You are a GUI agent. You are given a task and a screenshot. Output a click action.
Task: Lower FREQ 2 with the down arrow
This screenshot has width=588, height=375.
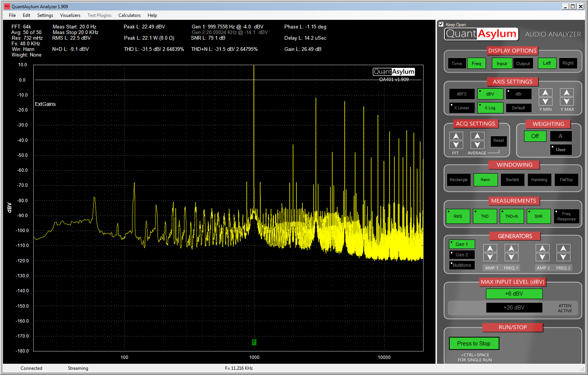563,257
